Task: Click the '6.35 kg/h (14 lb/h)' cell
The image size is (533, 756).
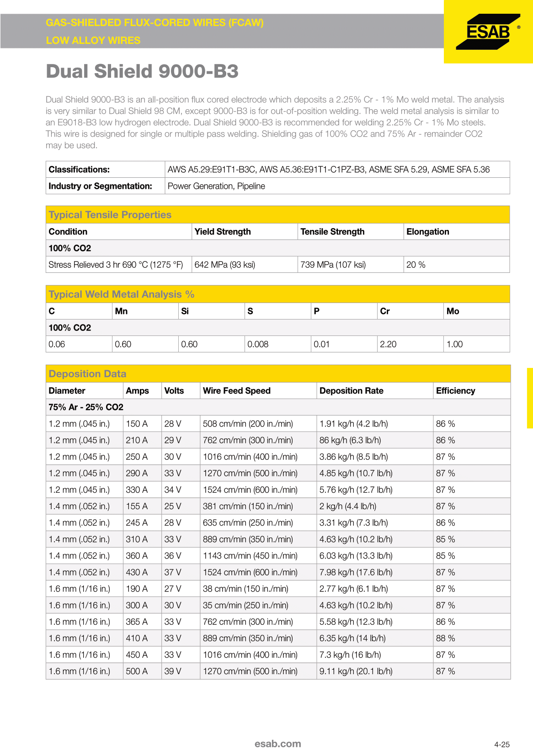Action: [375, 638]
